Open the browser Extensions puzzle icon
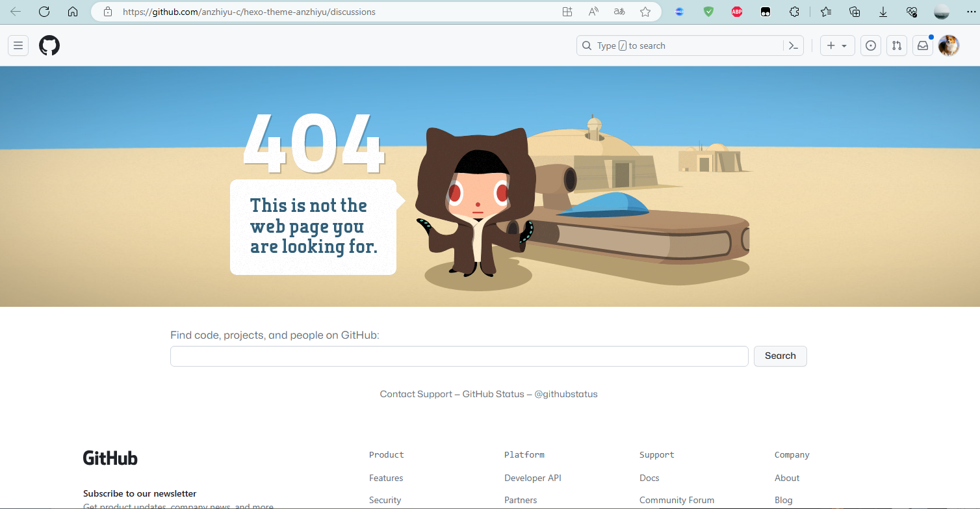 click(794, 12)
